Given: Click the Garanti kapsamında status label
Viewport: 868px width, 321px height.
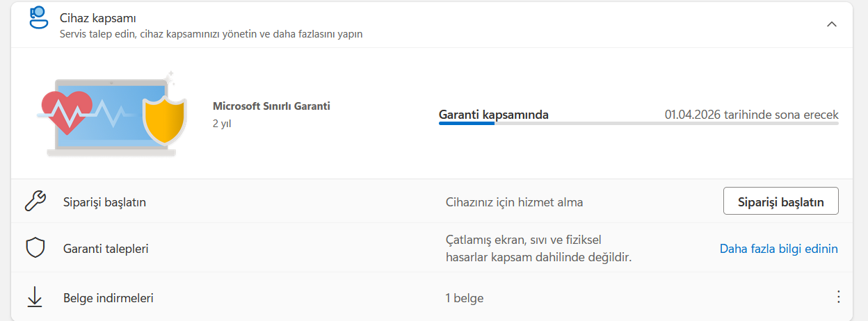Looking at the screenshot, I should click(x=493, y=115).
